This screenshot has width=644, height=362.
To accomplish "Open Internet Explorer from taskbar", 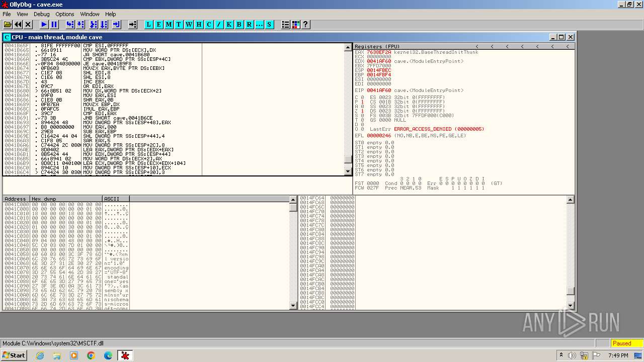I will pos(40,355).
